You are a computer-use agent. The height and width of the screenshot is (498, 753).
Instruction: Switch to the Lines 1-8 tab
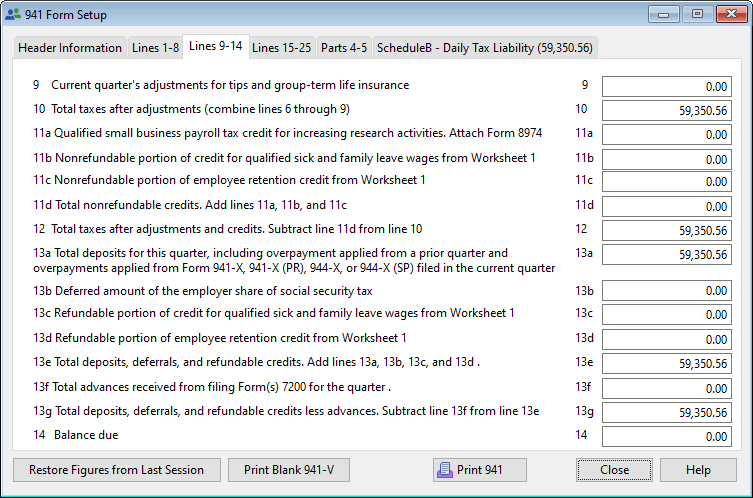coord(154,48)
